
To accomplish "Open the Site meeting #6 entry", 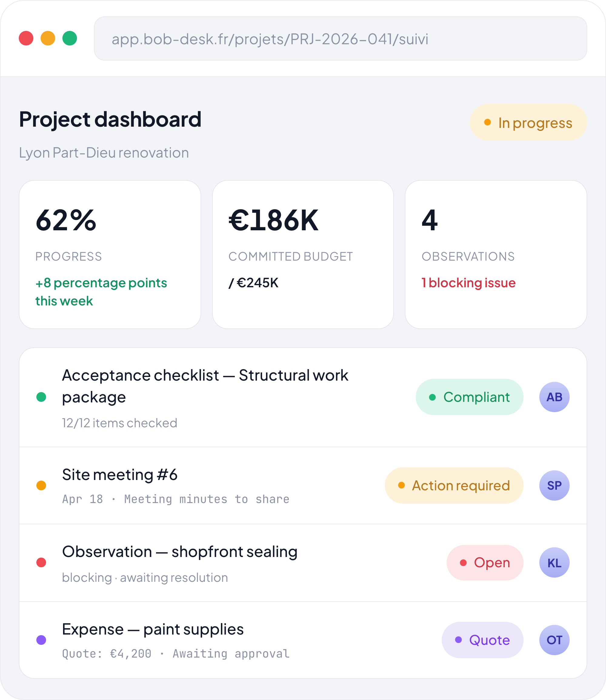I will tap(303, 485).
